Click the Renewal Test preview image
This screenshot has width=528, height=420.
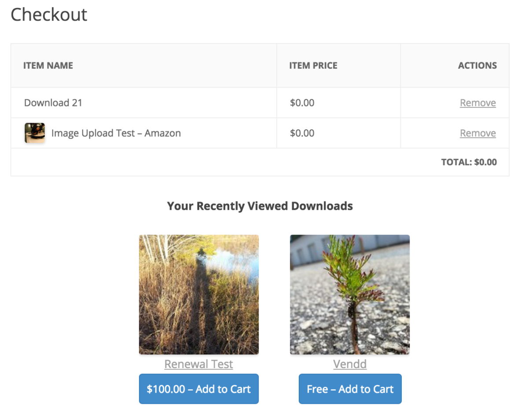(x=198, y=294)
